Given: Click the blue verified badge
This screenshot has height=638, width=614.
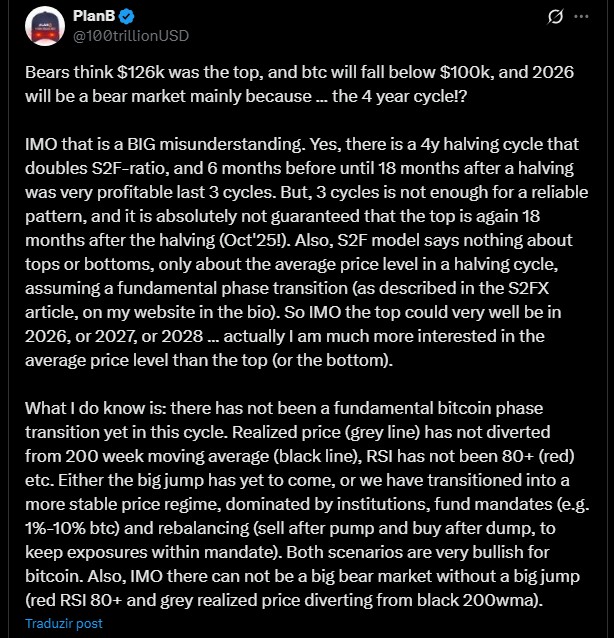Looking at the screenshot, I should (x=131, y=17).
